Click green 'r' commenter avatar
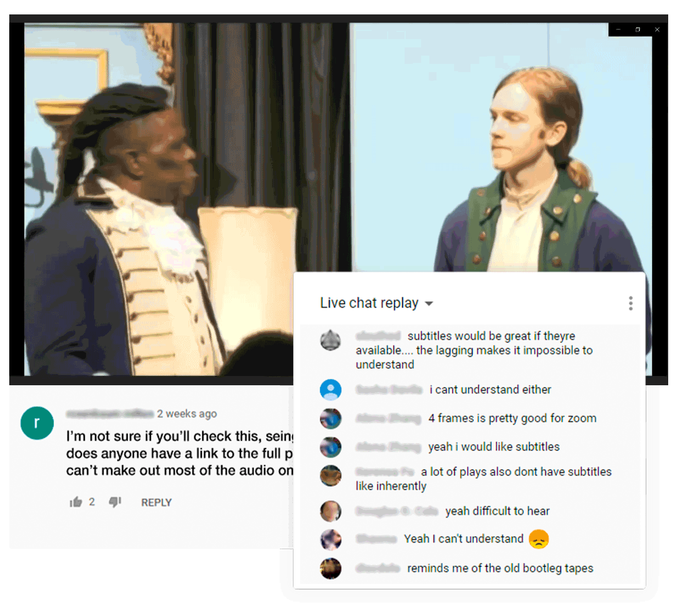679x616 pixels. [x=37, y=423]
